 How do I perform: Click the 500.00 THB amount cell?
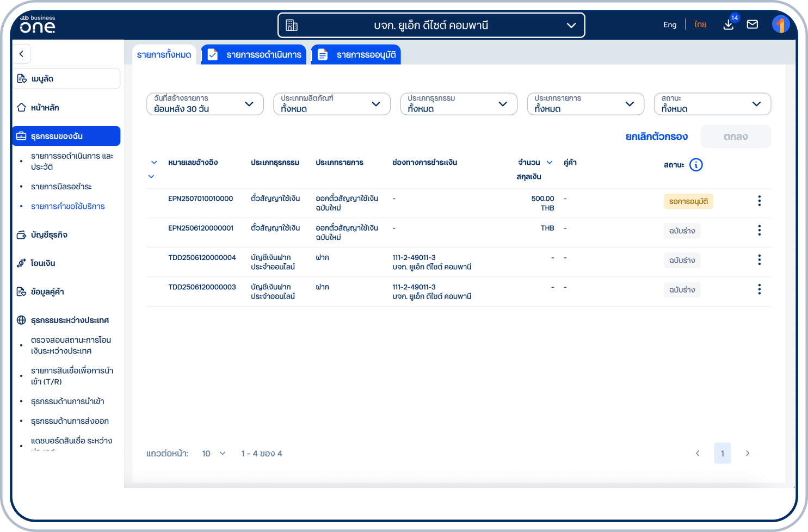tap(543, 203)
